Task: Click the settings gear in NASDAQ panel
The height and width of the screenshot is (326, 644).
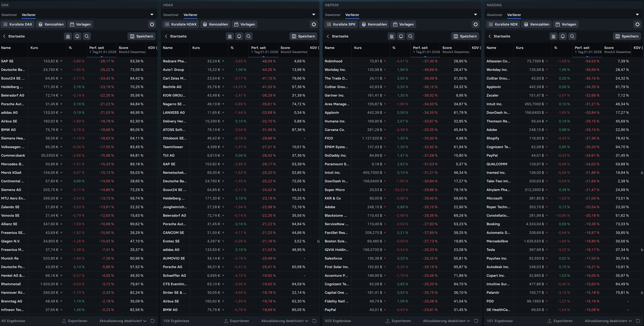Action: [637, 24]
